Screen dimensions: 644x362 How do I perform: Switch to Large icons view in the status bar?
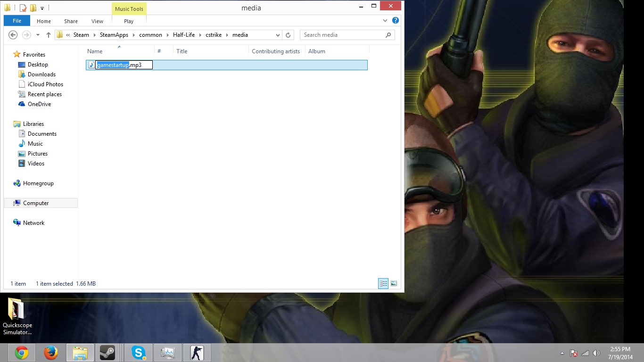(394, 283)
